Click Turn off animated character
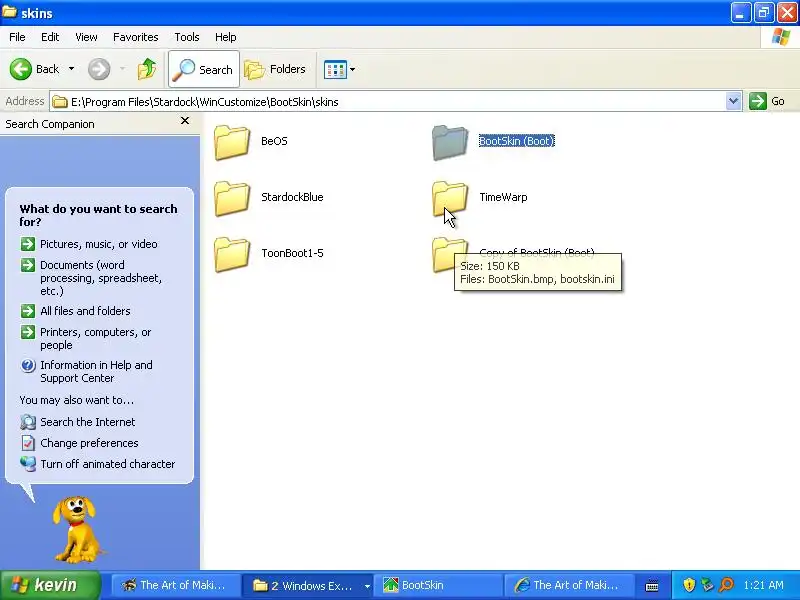 tap(108, 464)
